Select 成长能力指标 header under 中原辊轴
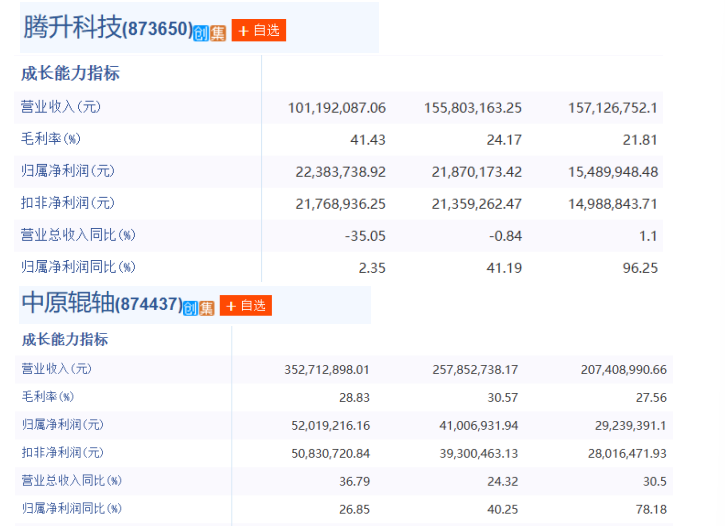Viewport: 725px width, 526px height. point(65,340)
